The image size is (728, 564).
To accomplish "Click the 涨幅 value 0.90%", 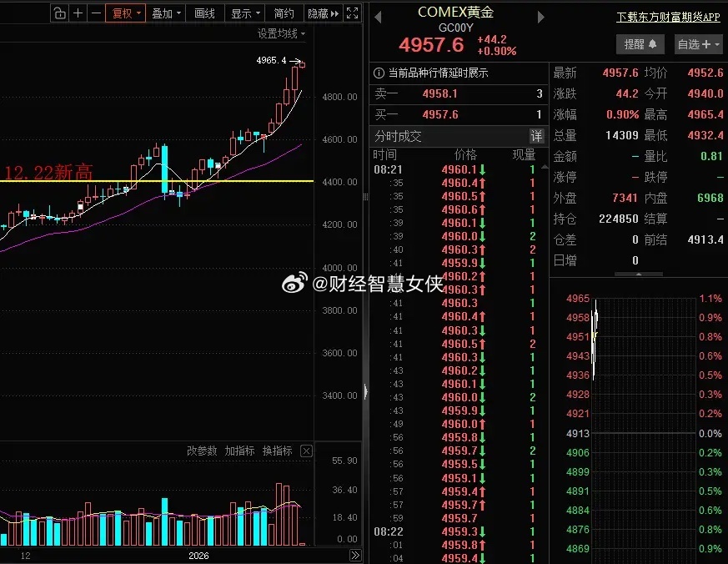I will click(623, 114).
